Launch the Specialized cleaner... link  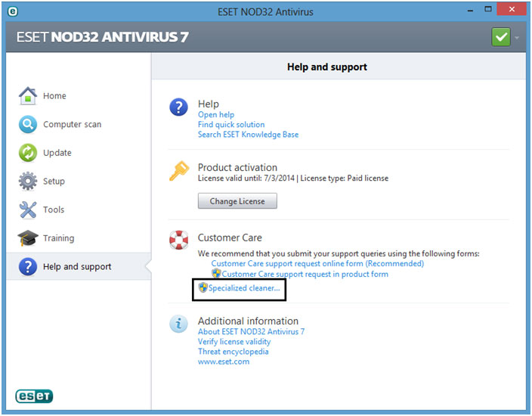tap(244, 288)
